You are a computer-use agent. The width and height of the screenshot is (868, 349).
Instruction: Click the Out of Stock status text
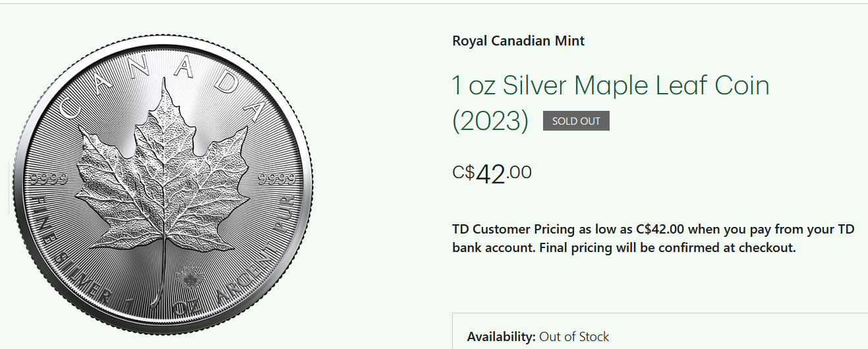574,337
